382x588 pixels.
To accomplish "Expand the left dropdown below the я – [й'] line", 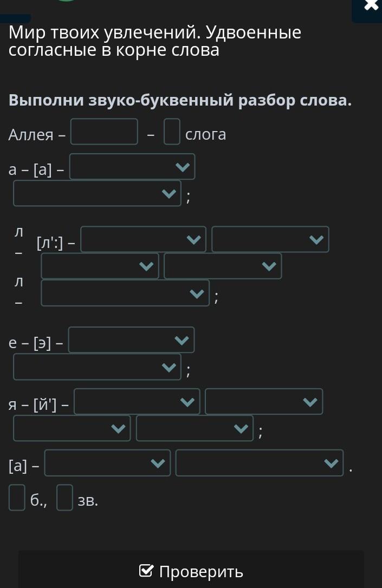I will pyautogui.click(x=72, y=428).
